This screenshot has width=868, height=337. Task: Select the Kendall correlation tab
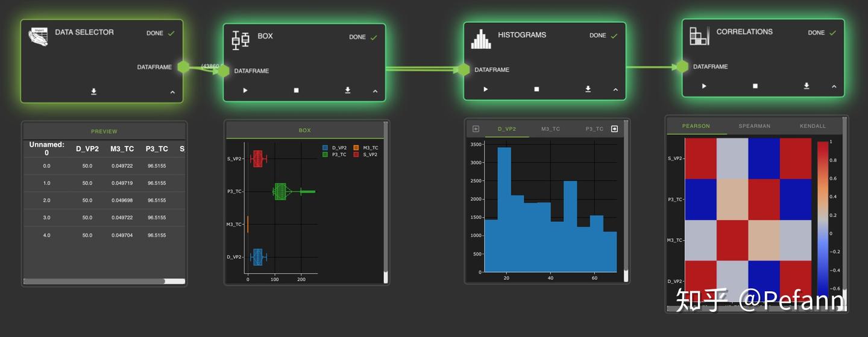813,126
